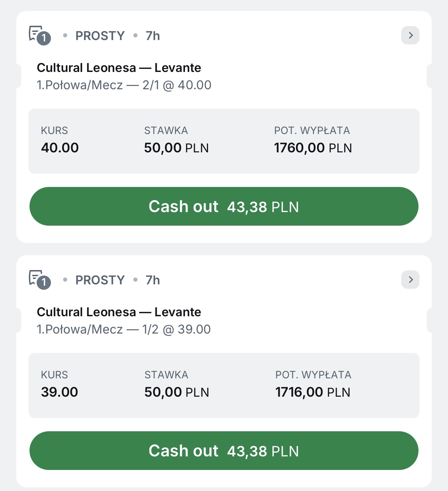The width and height of the screenshot is (448, 491).
Task: Click the market line 1.Połowa/Mecz — 1/2 @ 39.00
Action: (x=124, y=329)
